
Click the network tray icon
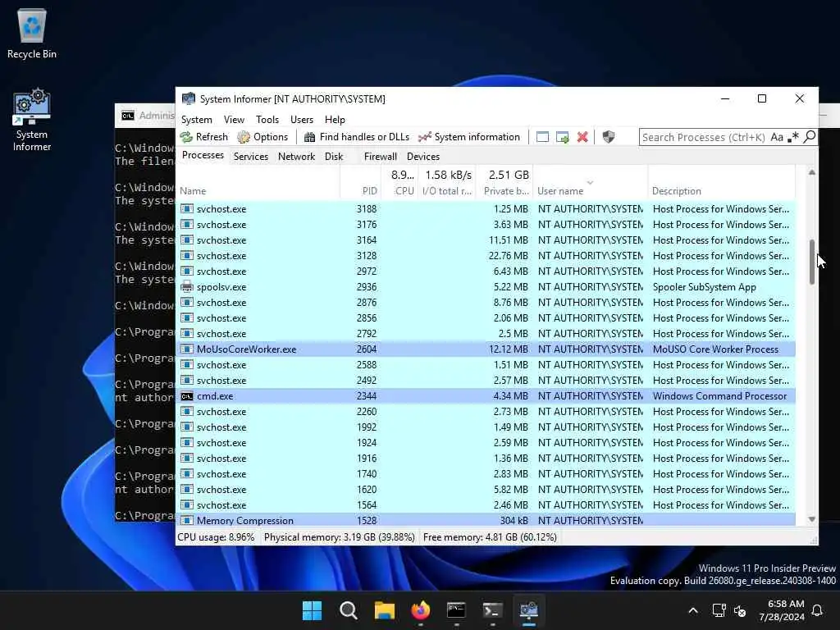coord(719,610)
